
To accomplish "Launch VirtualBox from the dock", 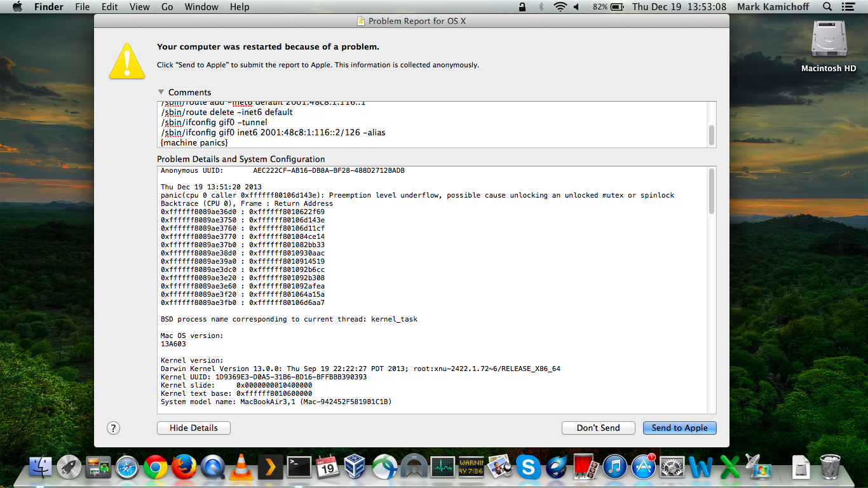I will tap(356, 468).
